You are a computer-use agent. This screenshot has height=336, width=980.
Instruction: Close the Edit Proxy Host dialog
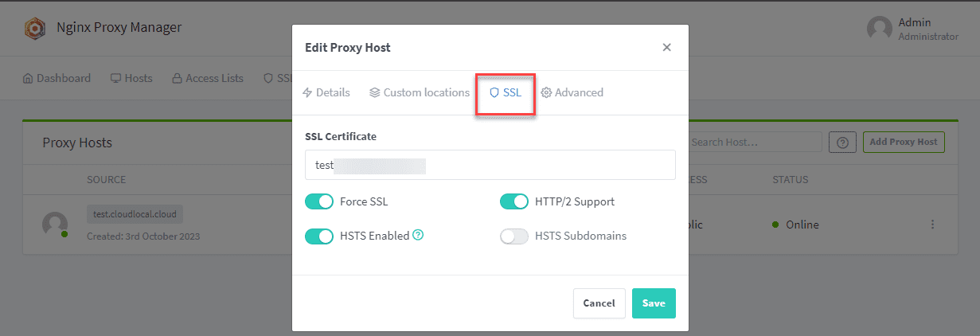pos(666,48)
